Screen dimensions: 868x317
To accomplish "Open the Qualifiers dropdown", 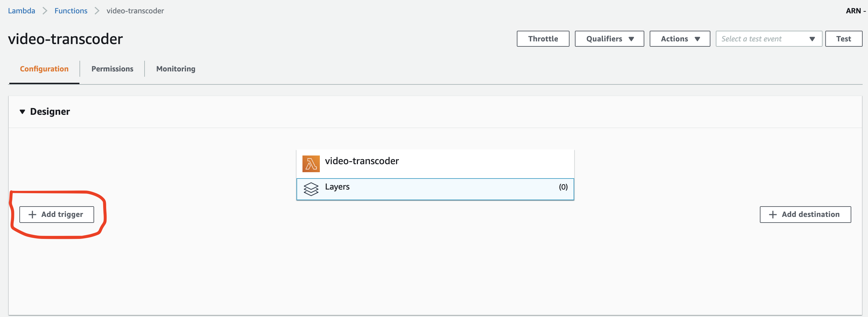I will [x=609, y=39].
